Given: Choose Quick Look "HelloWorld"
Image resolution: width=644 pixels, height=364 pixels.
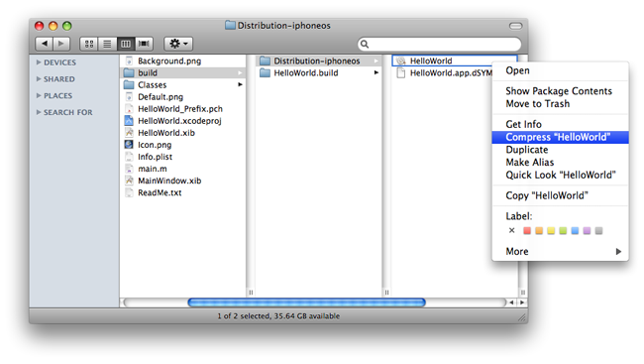Looking at the screenshot, I should pos(560,175).
